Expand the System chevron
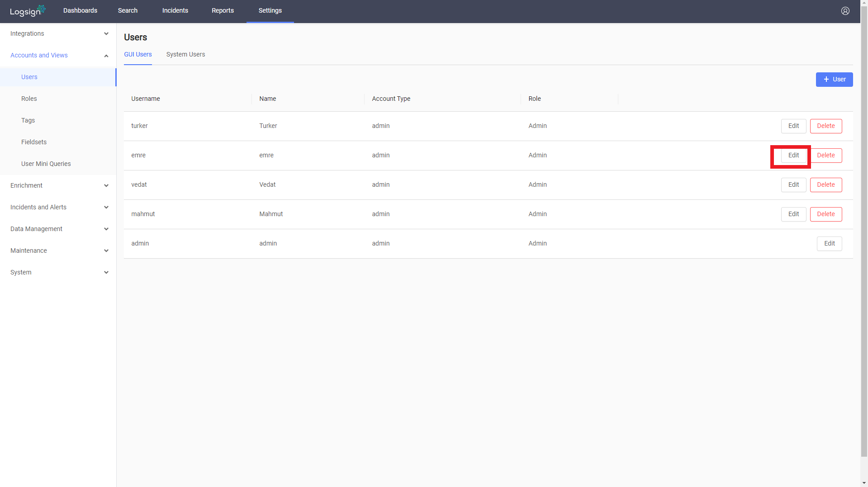868x487 pixels. click(106, 272)
